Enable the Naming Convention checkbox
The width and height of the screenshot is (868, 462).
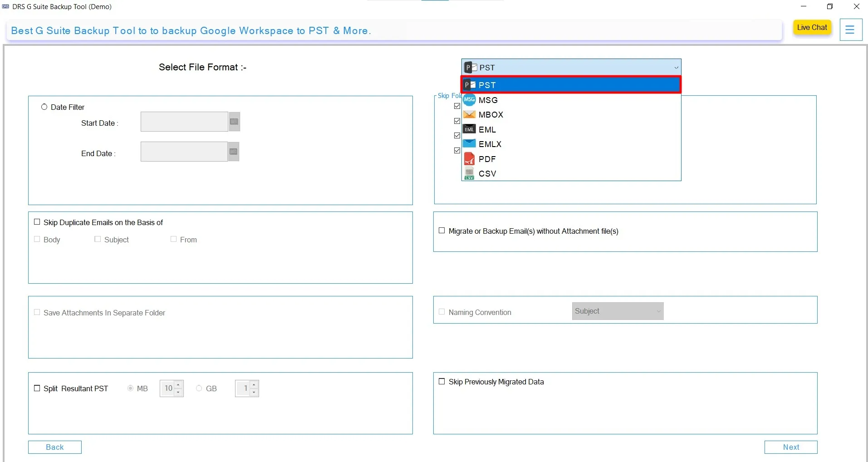[442, 312]
